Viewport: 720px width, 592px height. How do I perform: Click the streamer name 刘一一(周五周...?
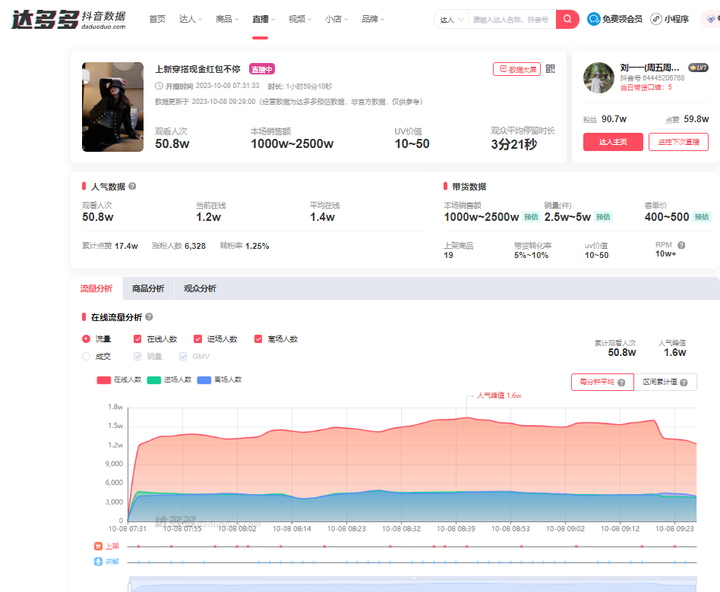tap(649, 68)
